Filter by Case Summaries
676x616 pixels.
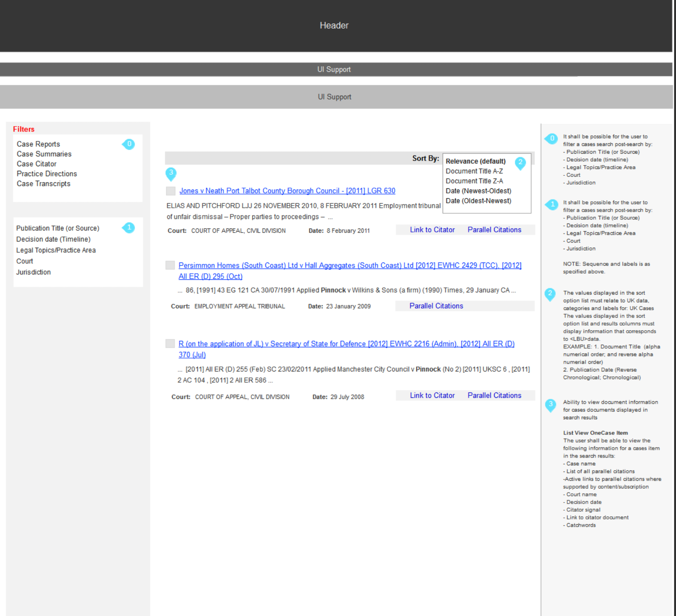tap(44, 154)
